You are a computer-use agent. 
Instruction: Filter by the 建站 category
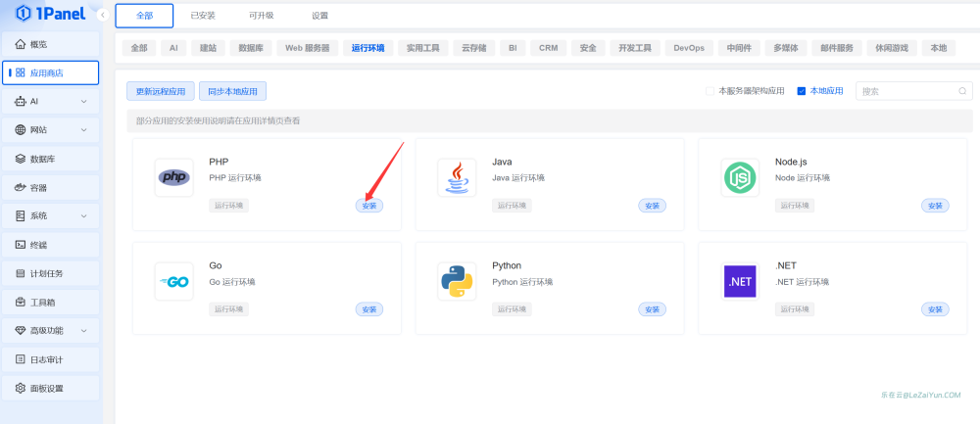point(208,48)
